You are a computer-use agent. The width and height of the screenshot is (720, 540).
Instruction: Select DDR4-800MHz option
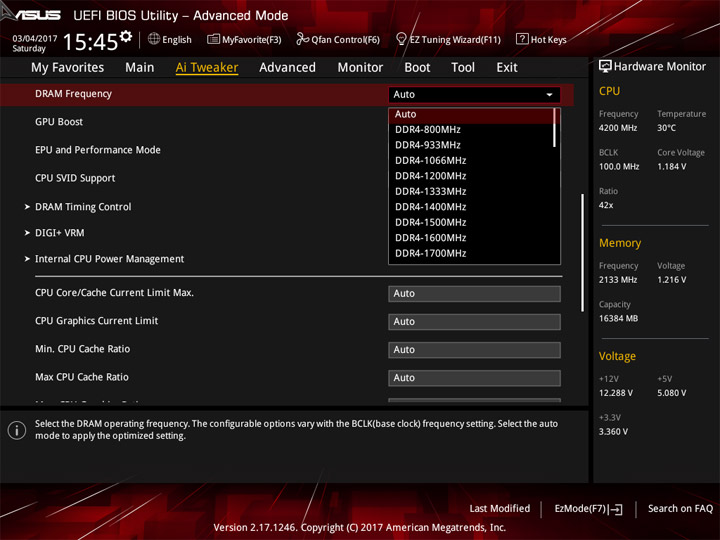(472, 129)
